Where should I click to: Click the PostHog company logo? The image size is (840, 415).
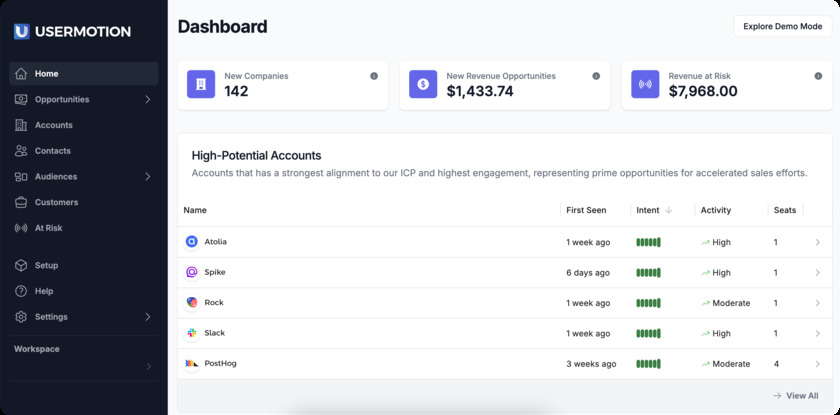tap(192, 363)
